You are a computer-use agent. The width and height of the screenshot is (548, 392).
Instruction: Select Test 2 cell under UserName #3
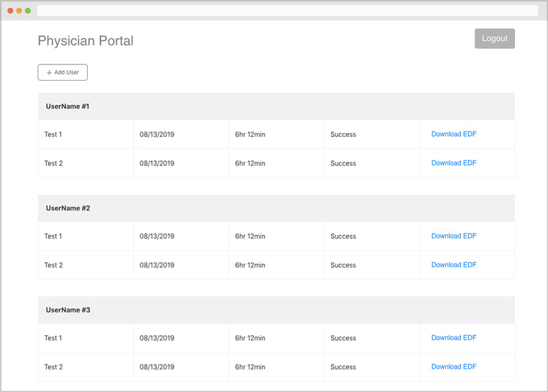[53, 367]
